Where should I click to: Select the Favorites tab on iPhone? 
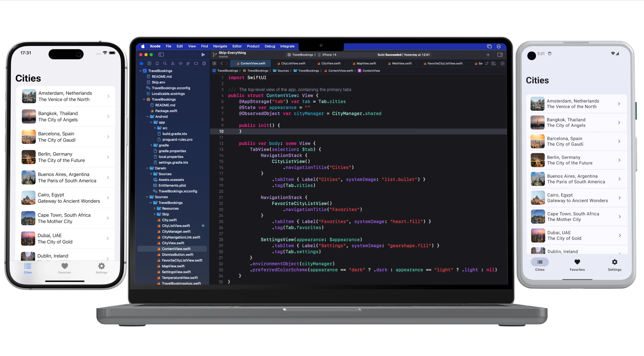(x=65, y=268)
